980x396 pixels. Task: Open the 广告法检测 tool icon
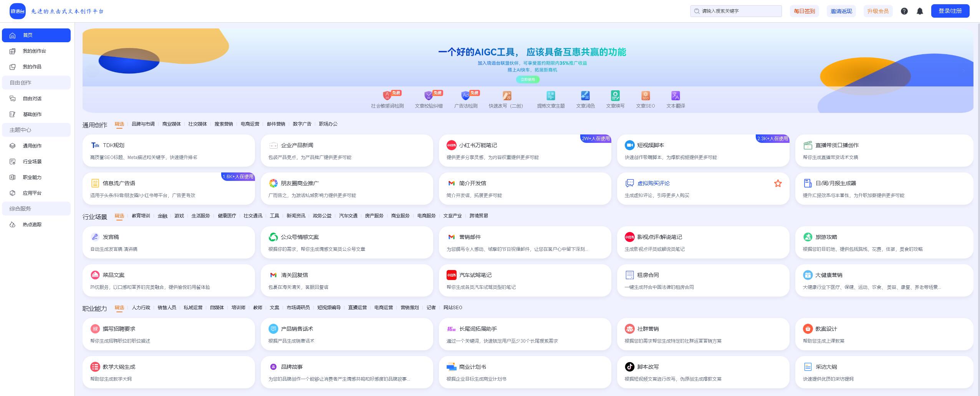coord(465,95)
